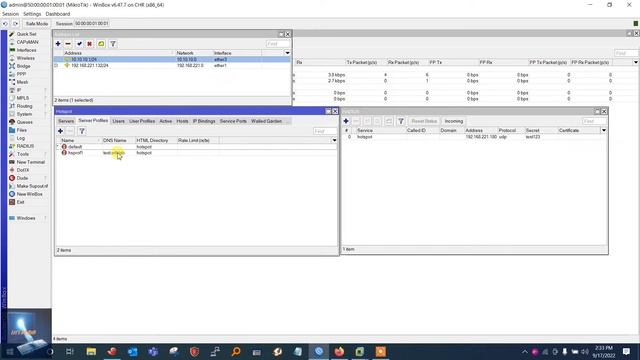Open File Explorer on the taskbar
The height and width of the screenshot is (360, 640).
[91, 351]
